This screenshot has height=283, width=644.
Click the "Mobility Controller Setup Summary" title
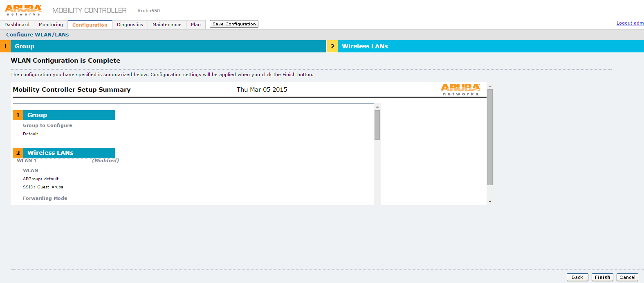[72, 90]
